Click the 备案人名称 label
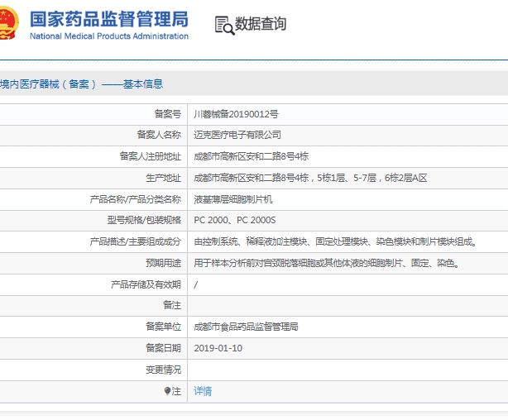 [x=159, y=135]
